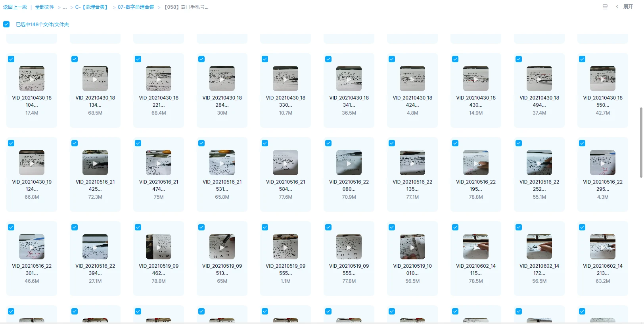This screenshot has width=644, height=324.
Task: Play the 56.5M VID_20210519_10 thumbnail
Action: (x=412, y=247)
